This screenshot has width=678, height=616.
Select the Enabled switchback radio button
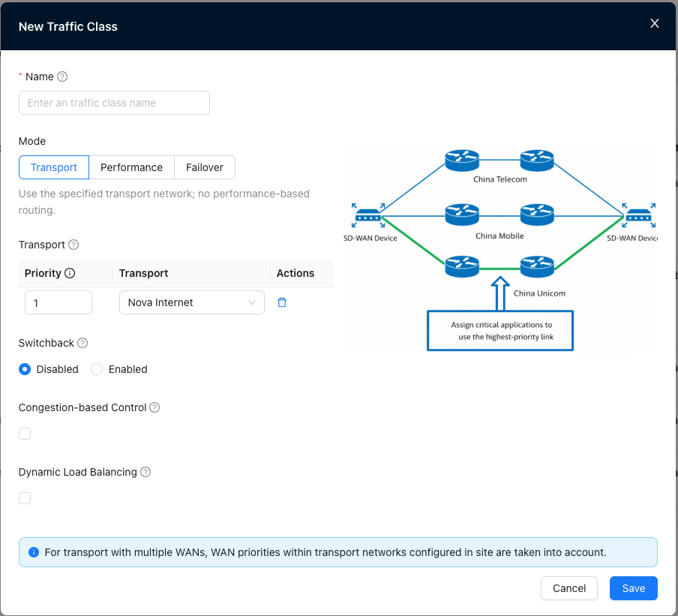(97, 369)
